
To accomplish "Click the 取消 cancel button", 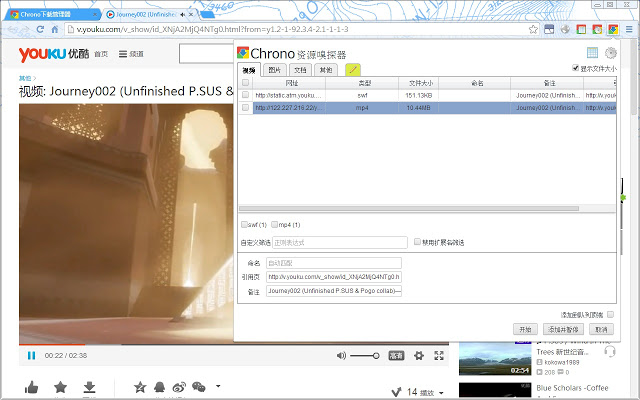I will pos(601,329).
